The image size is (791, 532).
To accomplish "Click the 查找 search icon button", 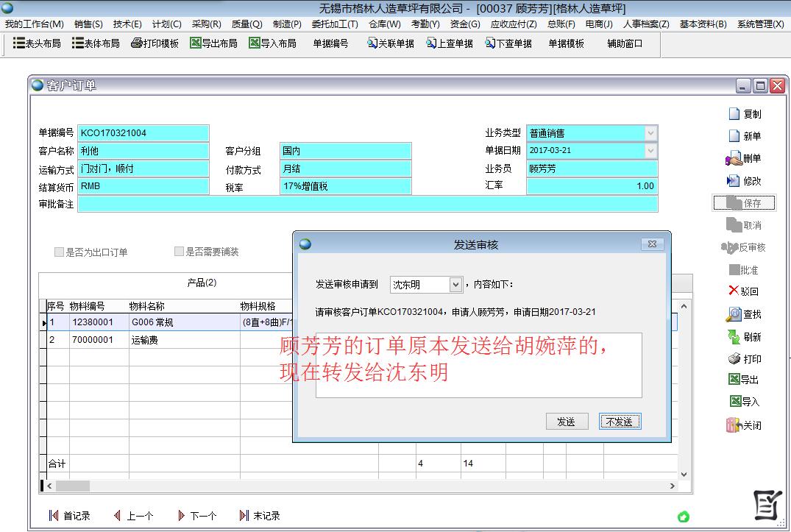I will tap(734, 314).
